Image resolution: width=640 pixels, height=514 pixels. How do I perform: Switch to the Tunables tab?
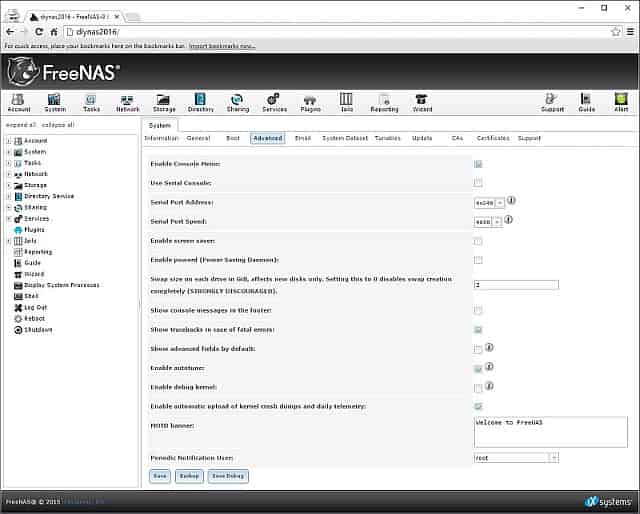click(x=387, y=138)
